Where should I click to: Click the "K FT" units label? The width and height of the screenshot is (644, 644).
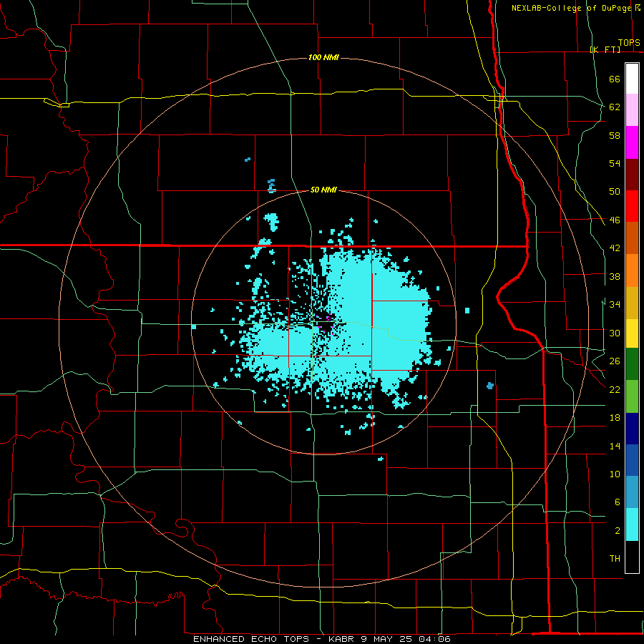point(606,49)
